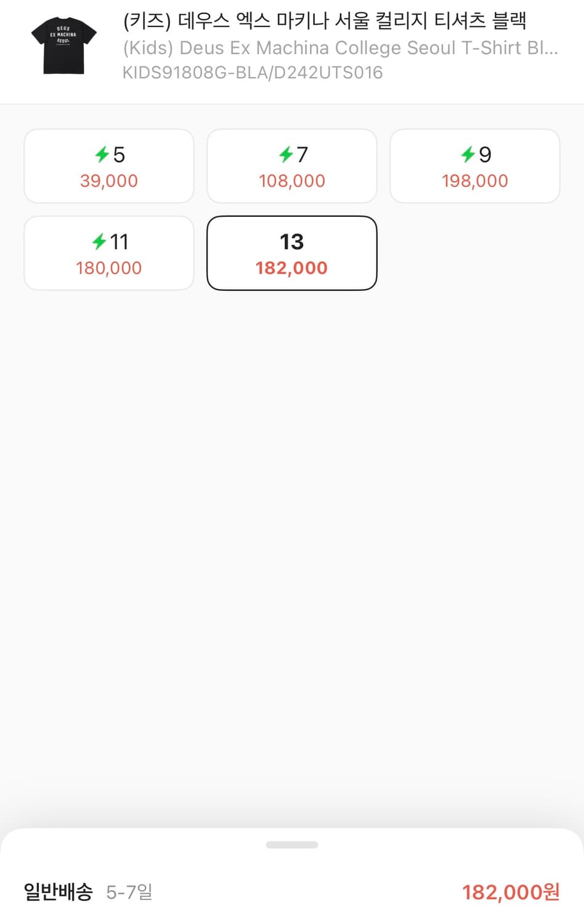Select the size 13 number label
The image size is (584, 924).
[x=291, y=241]
